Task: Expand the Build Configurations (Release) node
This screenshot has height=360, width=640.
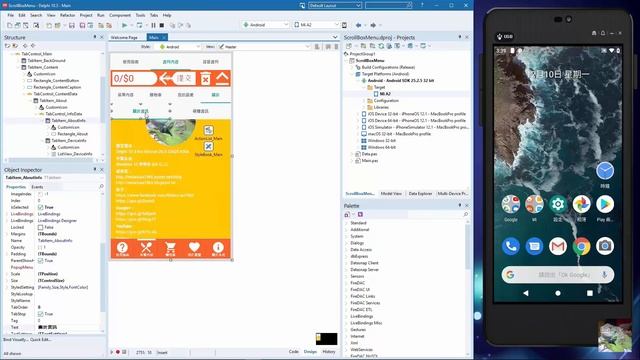Action: click(x=352, y=67)
